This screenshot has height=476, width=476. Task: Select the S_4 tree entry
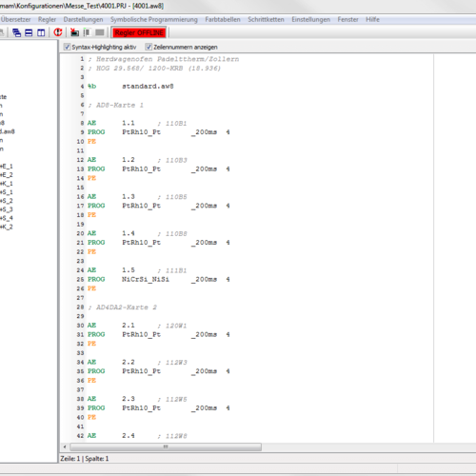(x=7, y=218)
